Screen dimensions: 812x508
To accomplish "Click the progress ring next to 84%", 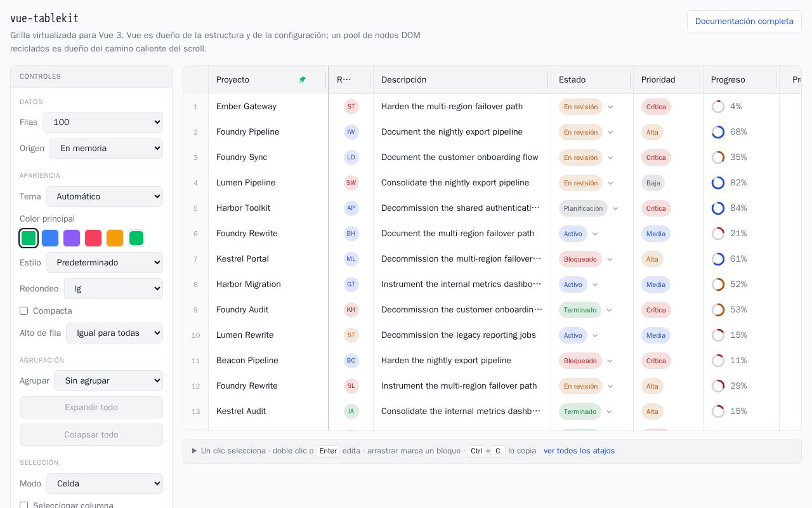I will (718, 208).
